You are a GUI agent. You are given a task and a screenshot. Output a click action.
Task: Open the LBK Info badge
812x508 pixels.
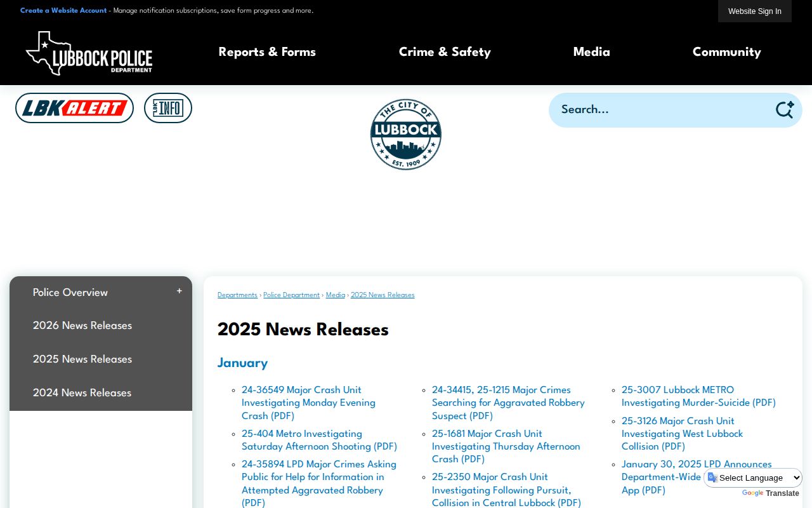point(168,108)
